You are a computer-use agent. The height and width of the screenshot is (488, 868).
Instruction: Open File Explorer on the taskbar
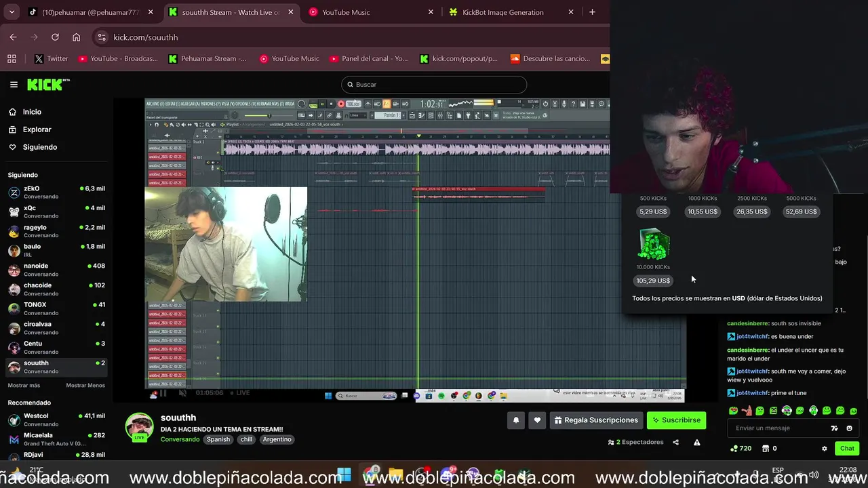click(x=396, y=475)
